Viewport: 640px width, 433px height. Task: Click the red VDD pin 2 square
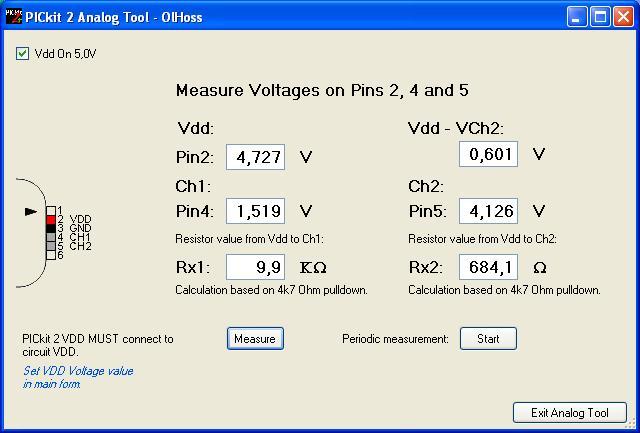point(51,220)
